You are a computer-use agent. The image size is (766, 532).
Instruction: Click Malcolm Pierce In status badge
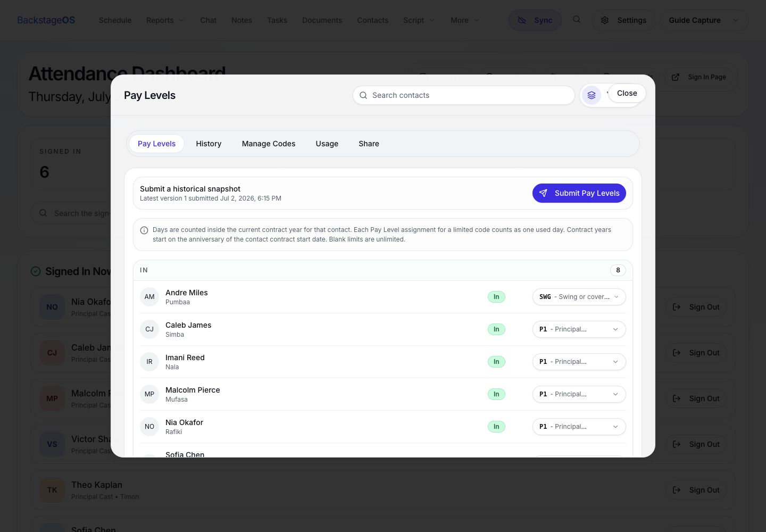pos(496,394)
